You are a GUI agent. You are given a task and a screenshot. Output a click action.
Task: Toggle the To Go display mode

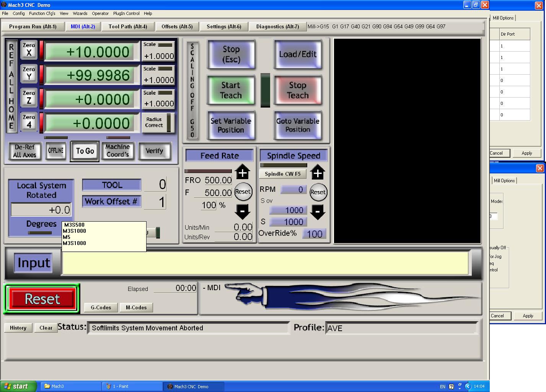(85, 151)
